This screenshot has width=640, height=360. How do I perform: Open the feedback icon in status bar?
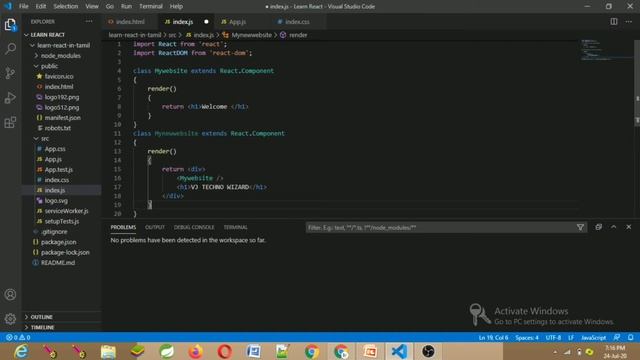[x=617, y=338]
